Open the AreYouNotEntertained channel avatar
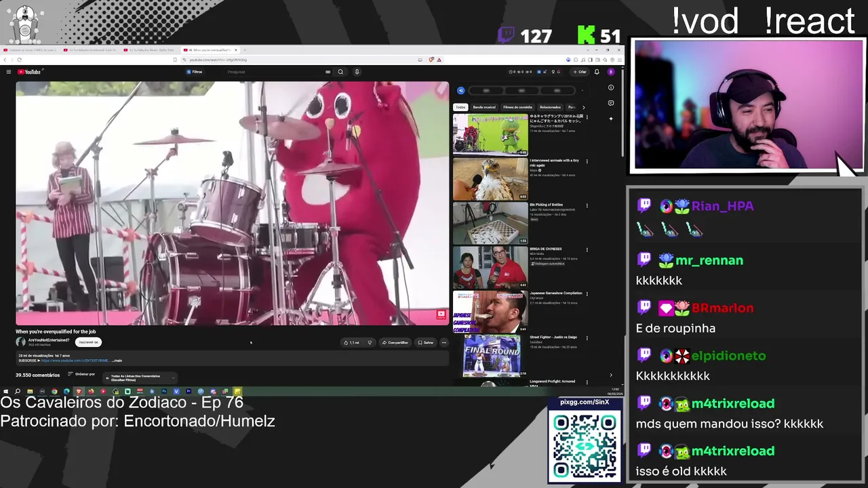 click(20, 342)
